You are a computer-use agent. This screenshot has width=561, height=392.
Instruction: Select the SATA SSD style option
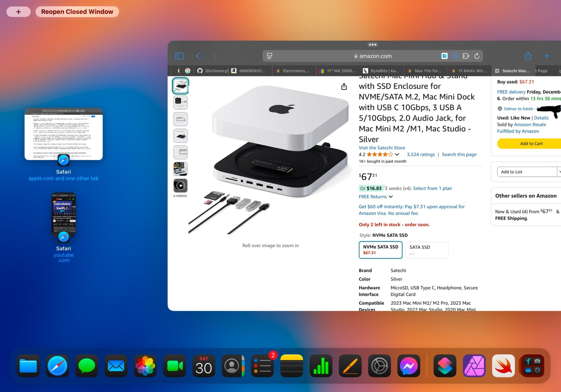[427, 250]
